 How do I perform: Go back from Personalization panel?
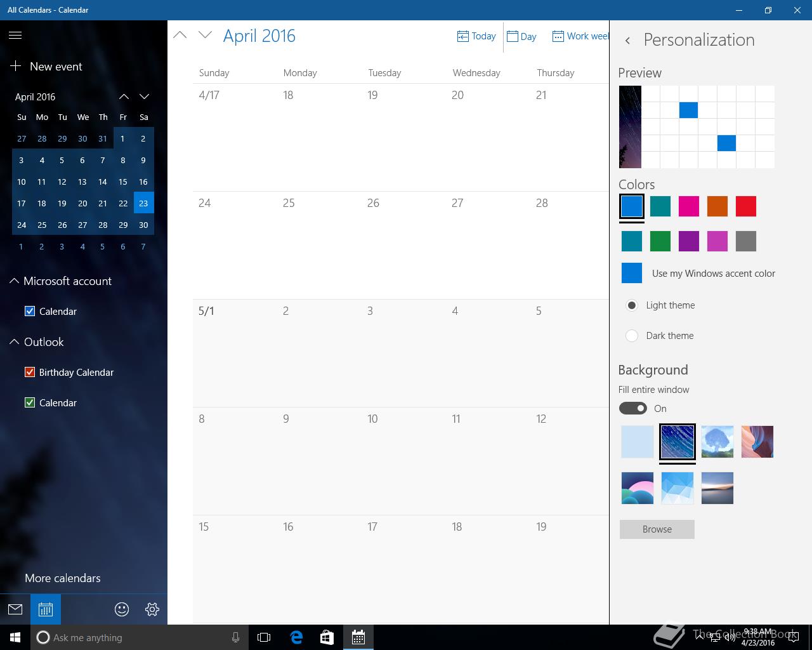tap(627, 40)
